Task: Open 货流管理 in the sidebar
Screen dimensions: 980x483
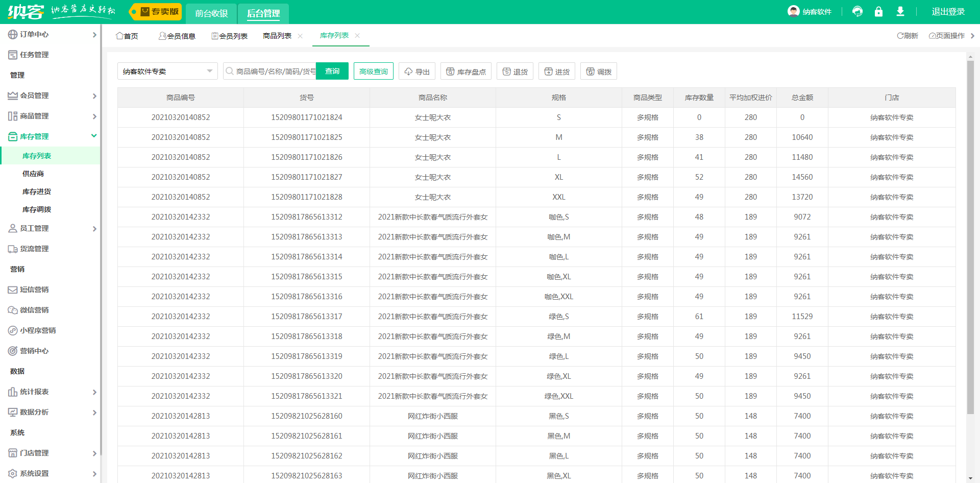Action: [34, 249]
